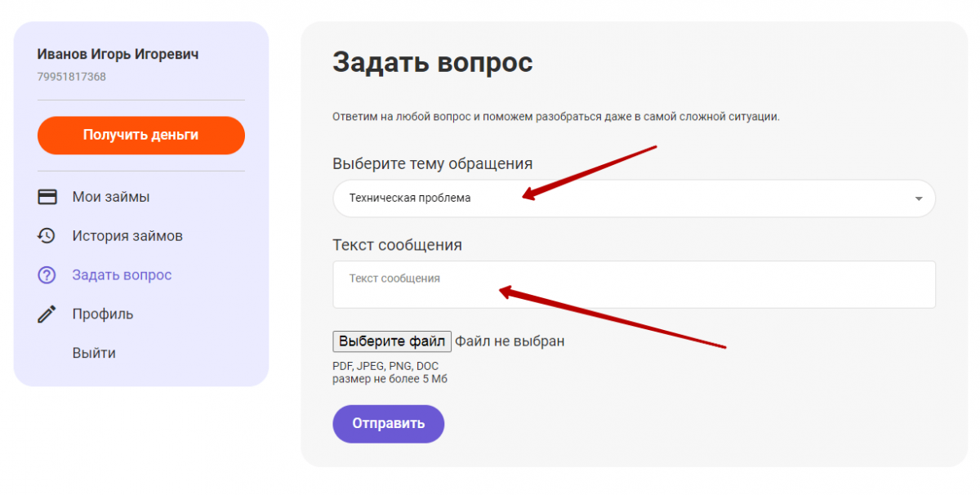Expand the topic dropdown arrow
This screenshot has width=980, height=495.
click(919, 198)
